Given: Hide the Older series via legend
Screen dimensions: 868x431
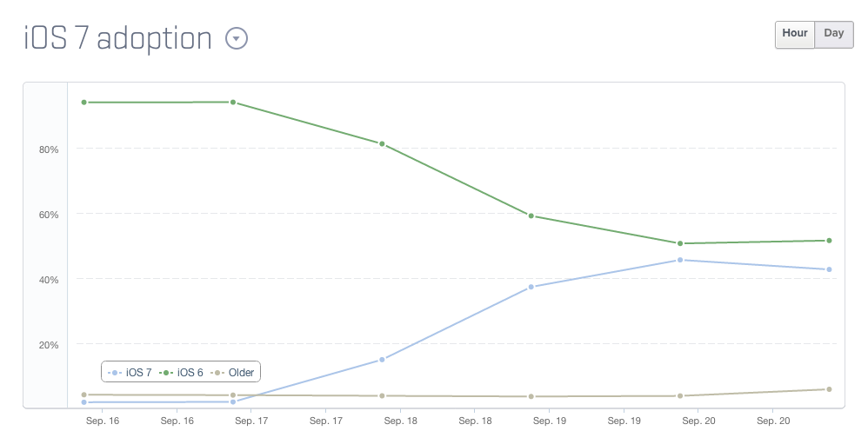Looking at the screenshot, I should pyautogui.click(x=234, y=373).
